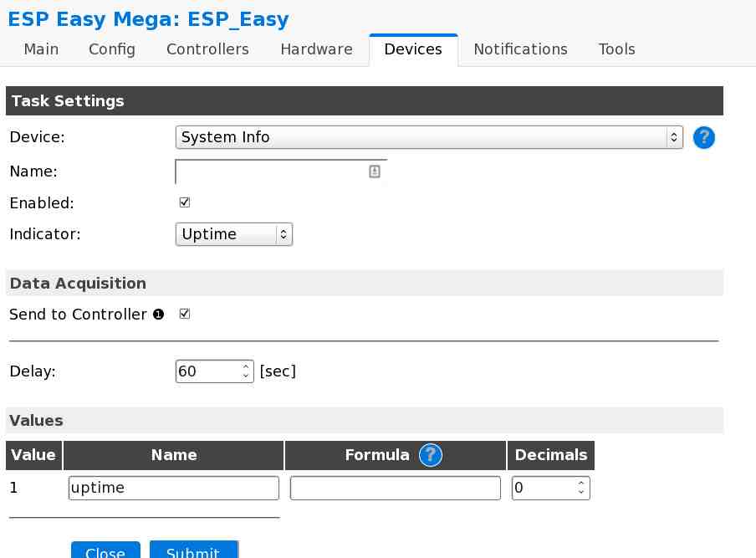756x558 pixels.
Task: Click the controller number 1 info badge
Action: coord(158,315)
